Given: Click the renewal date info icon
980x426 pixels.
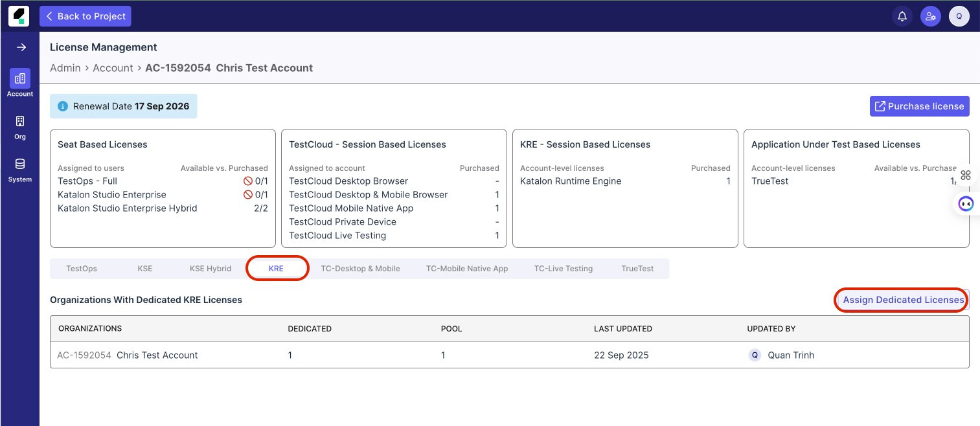Looking at the screenshot, I should (63, 106).
